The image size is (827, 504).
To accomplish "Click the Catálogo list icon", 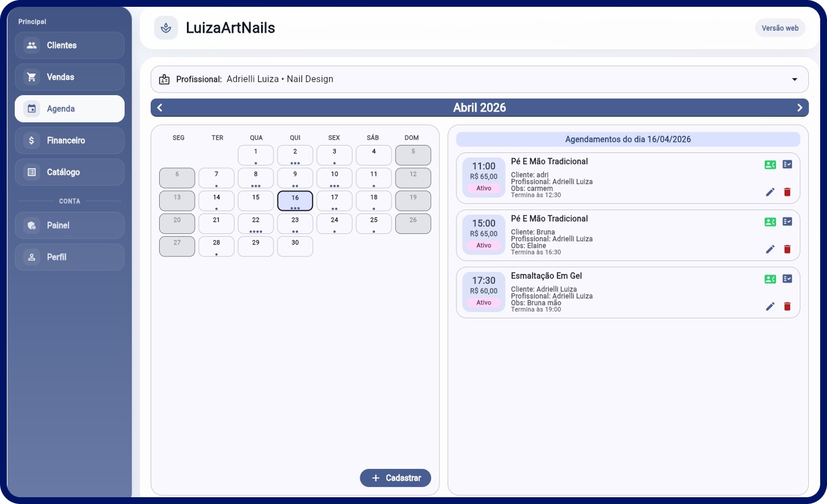I will click(x=32, y=172).
